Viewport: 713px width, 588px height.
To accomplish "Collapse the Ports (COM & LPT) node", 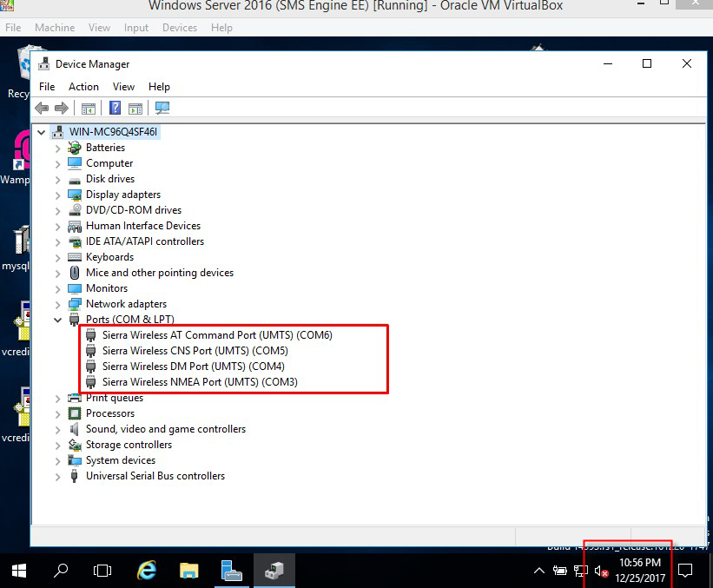I will (58, 320).
